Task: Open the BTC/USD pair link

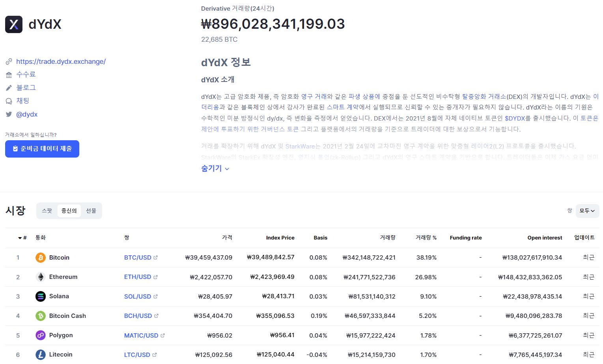Action: click(138, 258)
